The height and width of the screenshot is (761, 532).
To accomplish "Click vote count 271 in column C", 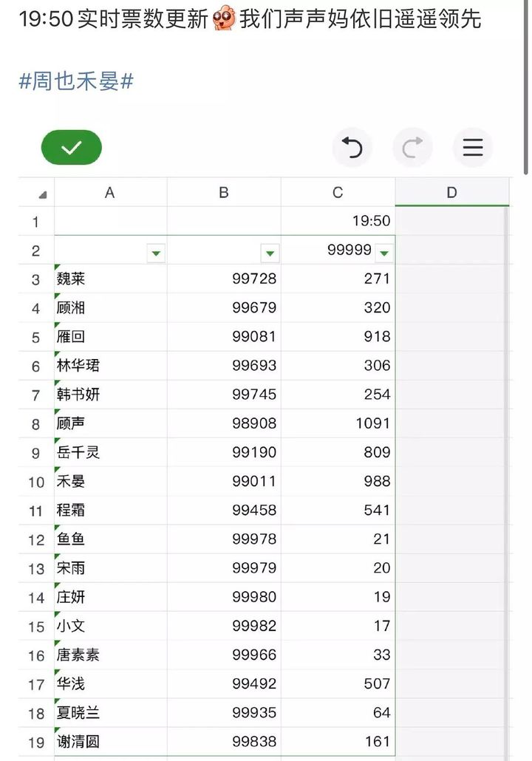I will coord(377,279).
